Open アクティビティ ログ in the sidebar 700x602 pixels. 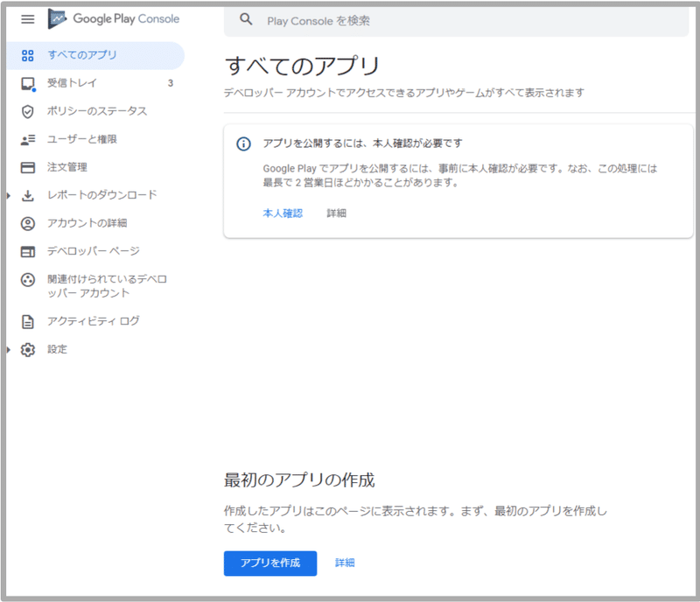pyautogui.click(x=95, y=321)
